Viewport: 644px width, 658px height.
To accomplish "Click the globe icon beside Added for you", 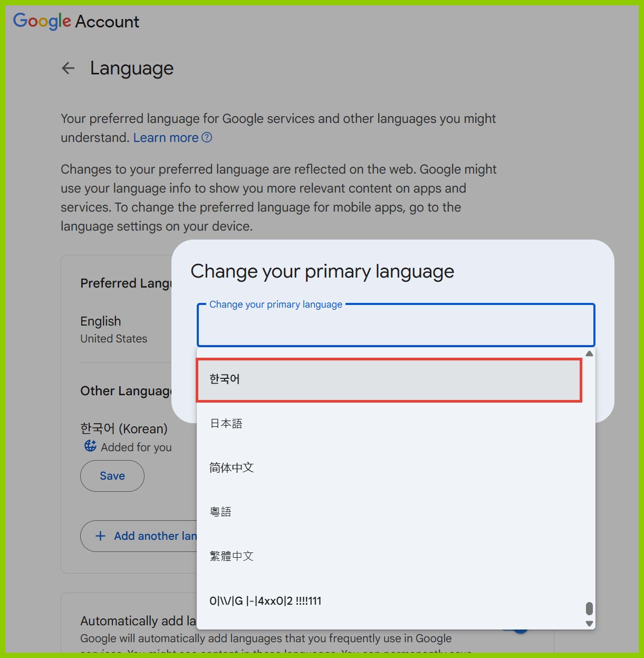I will [91, 446].
